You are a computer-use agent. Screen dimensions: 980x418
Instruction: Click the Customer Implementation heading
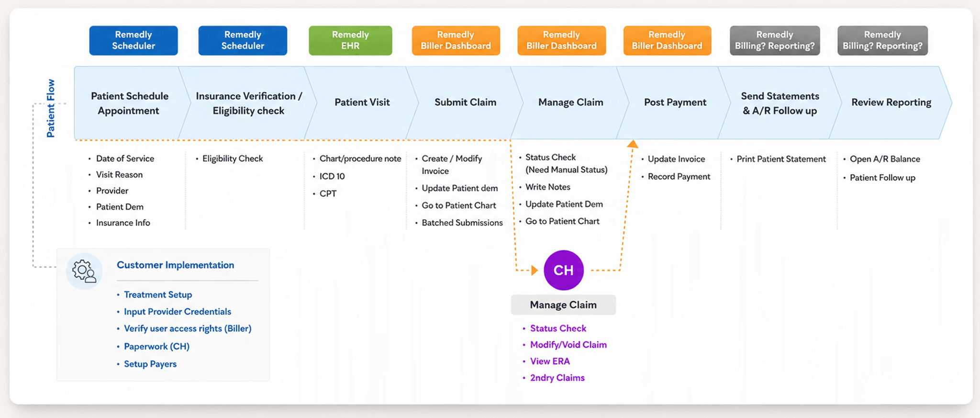tap(175, 265)
